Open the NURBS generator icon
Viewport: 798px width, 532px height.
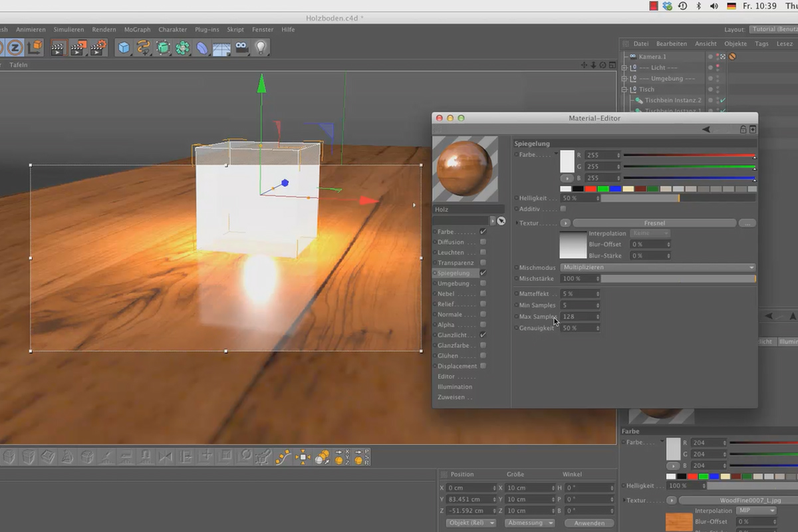pos(163,47)
